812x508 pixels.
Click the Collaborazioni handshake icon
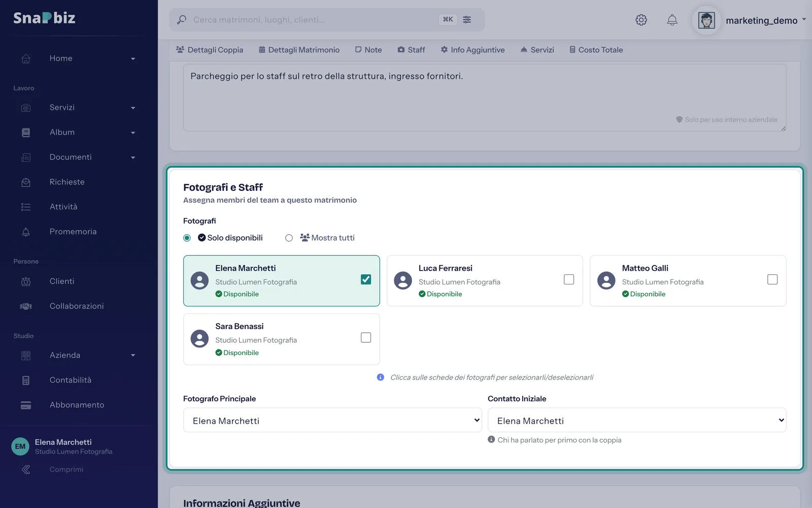point(26,306)
